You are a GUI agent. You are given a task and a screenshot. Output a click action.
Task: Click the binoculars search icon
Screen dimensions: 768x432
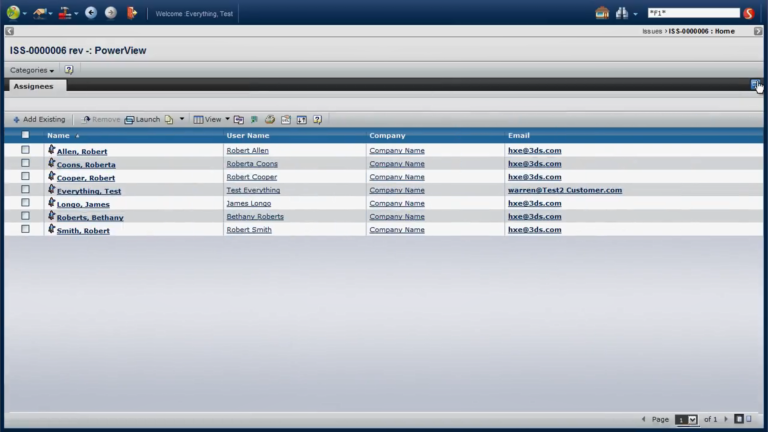(622, 13)
